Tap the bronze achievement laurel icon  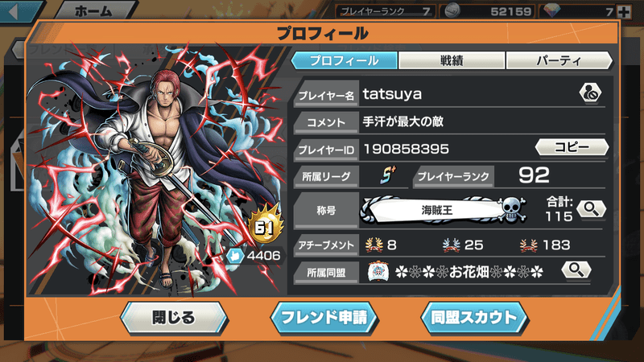pos(528,245)
